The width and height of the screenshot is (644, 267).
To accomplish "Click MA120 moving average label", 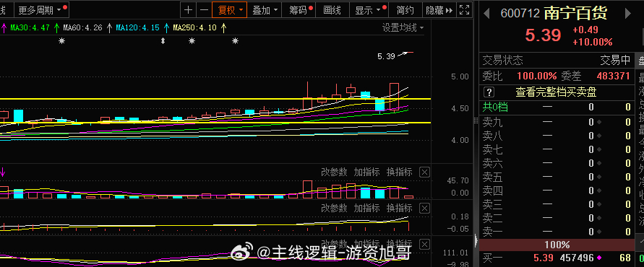I will (x=137, y=28).
